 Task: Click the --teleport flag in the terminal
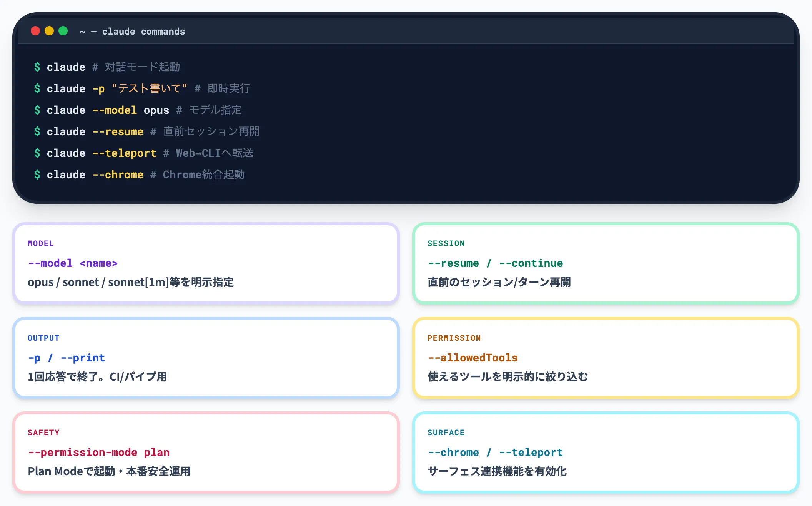coord(124,153)
